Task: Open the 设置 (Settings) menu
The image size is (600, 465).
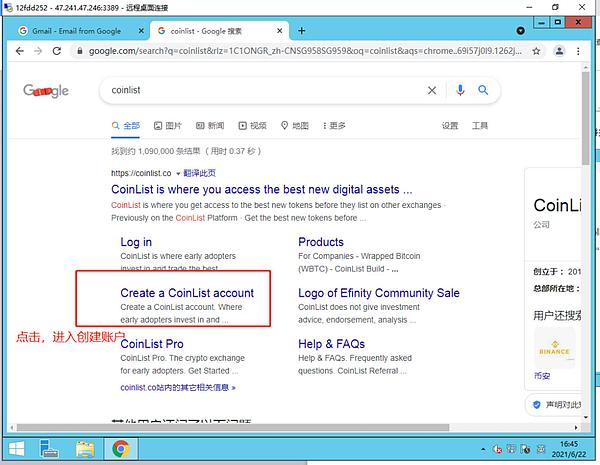Action: pos(450,126)
